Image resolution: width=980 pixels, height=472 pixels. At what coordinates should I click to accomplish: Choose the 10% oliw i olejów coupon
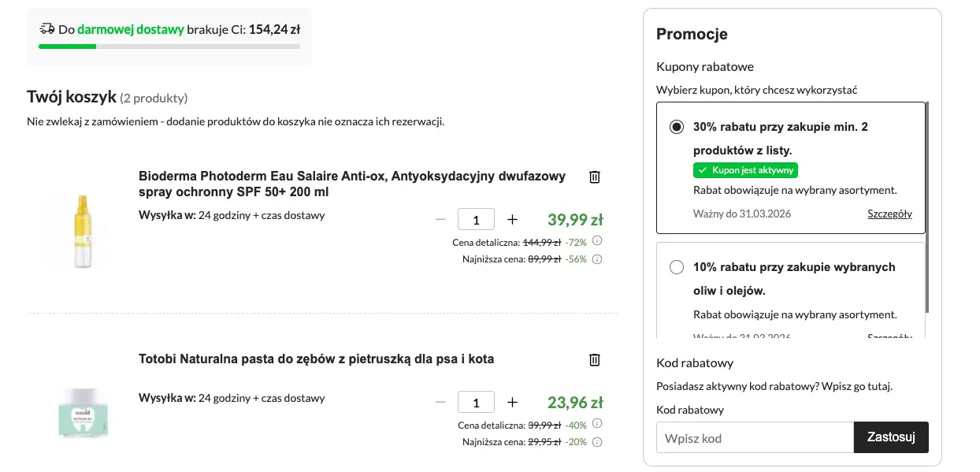677,267
